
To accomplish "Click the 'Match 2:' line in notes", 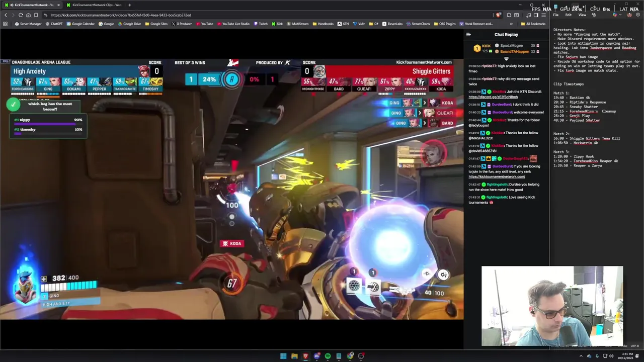I will pos(561,134).
